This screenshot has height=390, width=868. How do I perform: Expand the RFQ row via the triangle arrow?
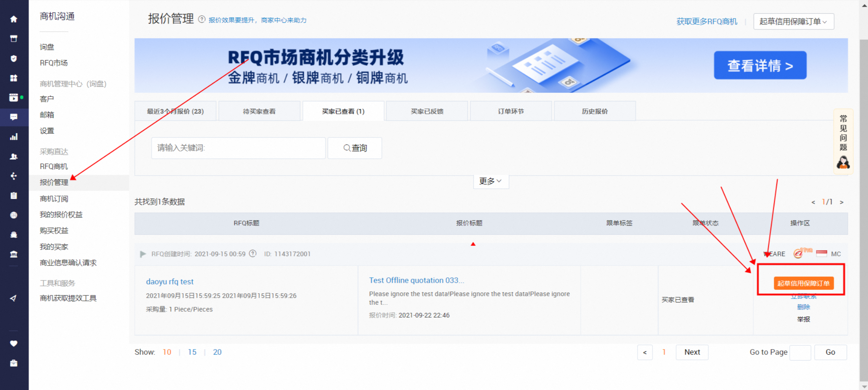click(x=143, y=254)
